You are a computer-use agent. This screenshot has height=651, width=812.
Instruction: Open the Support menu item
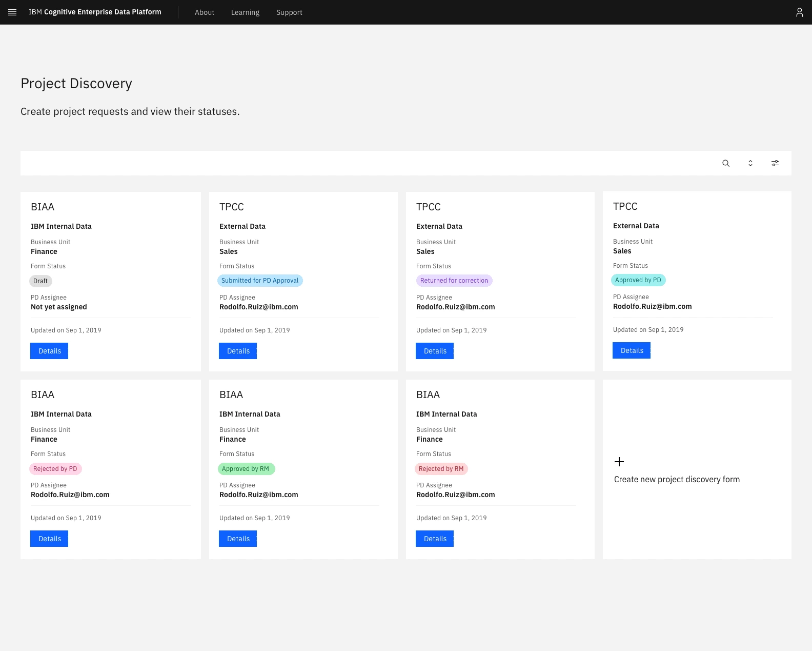point(289,12)
